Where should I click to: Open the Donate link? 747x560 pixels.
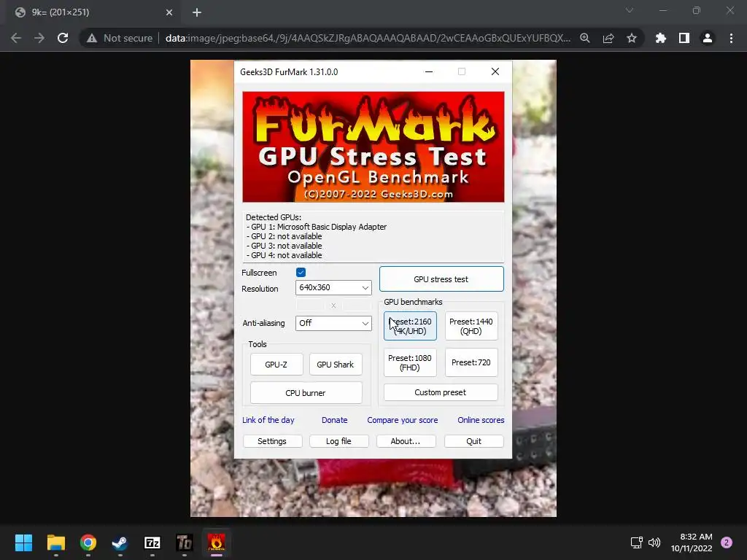coord(334,420)
